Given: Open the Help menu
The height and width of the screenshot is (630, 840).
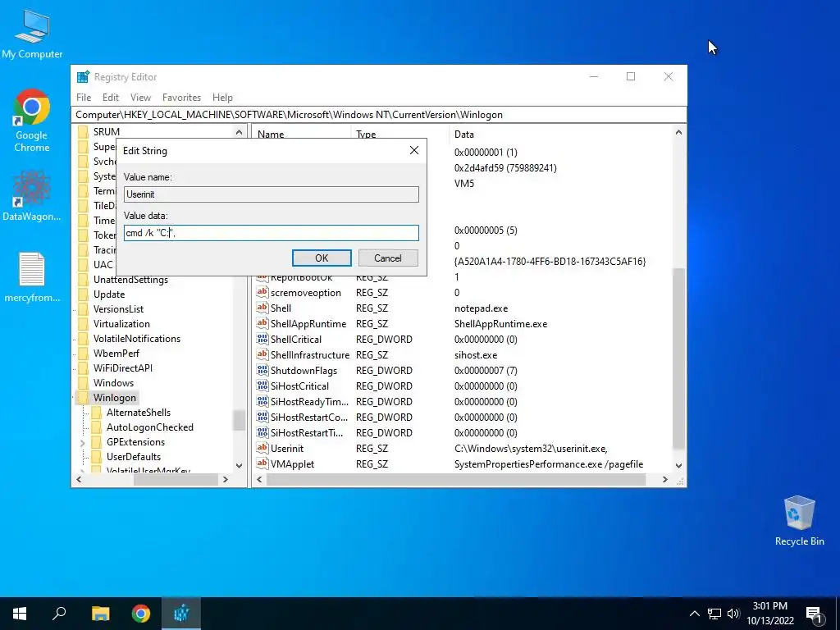Looking at the screenshot, I should pos(222,98).
